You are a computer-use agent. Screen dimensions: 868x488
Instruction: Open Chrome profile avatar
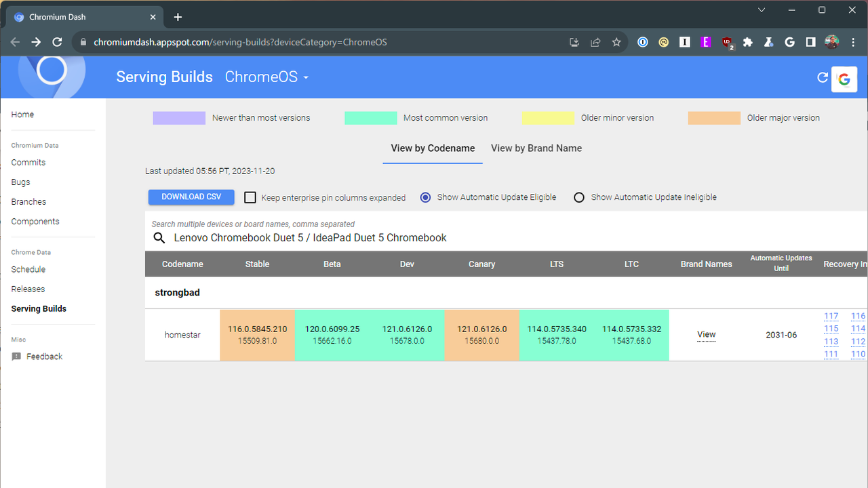pyautogui.click(x=832, y=42)
